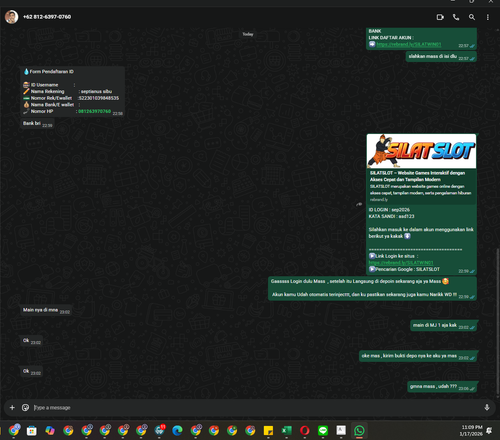Select the 'main di MJ 1 aja kak' message

(x=444, y=326)
